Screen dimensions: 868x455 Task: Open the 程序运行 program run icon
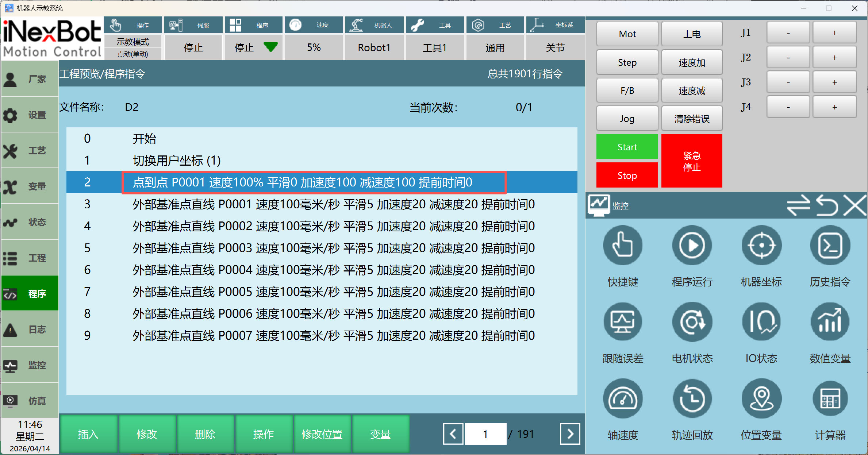click(692, 245)
